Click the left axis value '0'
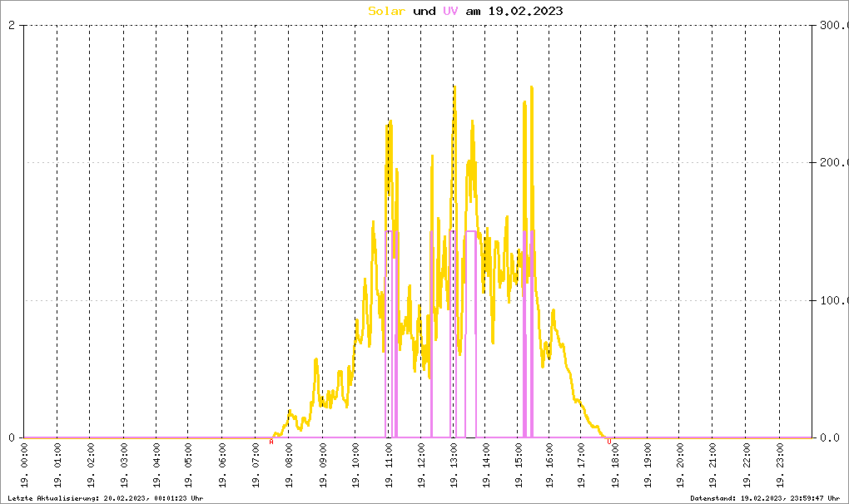 pyautogui.click(x=12, y=437)
